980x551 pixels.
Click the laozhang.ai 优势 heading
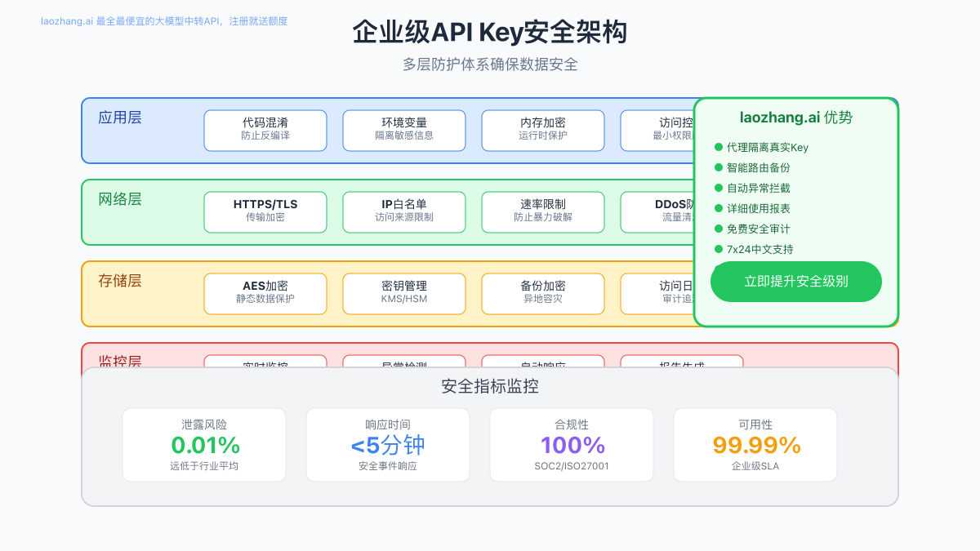(x=796, y=118)
